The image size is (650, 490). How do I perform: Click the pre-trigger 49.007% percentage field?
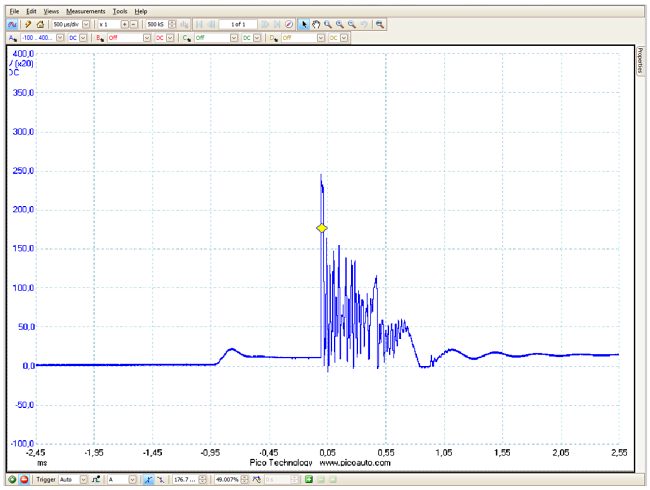(x=225, y=480)
